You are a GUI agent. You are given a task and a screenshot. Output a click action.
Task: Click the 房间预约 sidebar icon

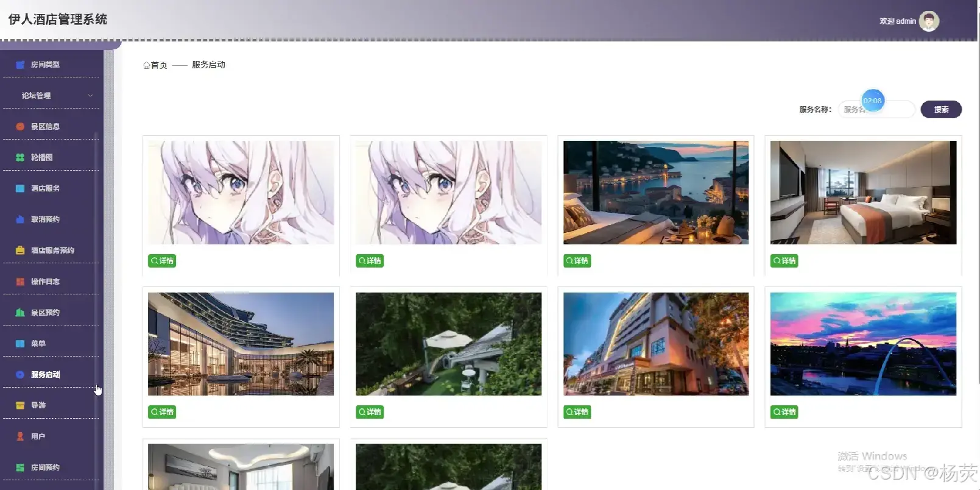[x=20, y=467]
